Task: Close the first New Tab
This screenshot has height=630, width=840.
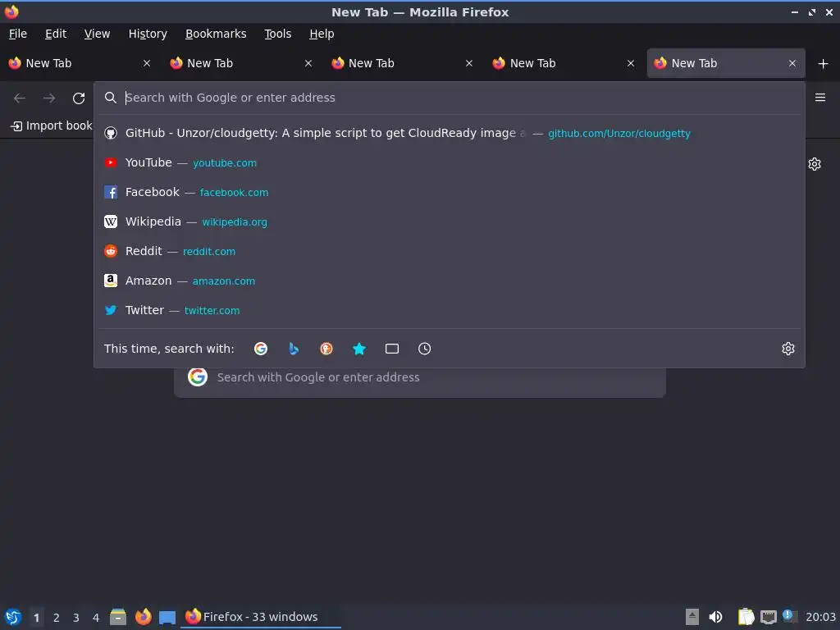Action: click(147, 63)
